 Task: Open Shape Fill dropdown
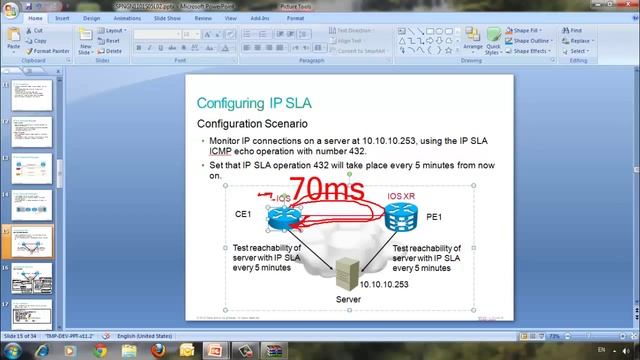[524, 31]
